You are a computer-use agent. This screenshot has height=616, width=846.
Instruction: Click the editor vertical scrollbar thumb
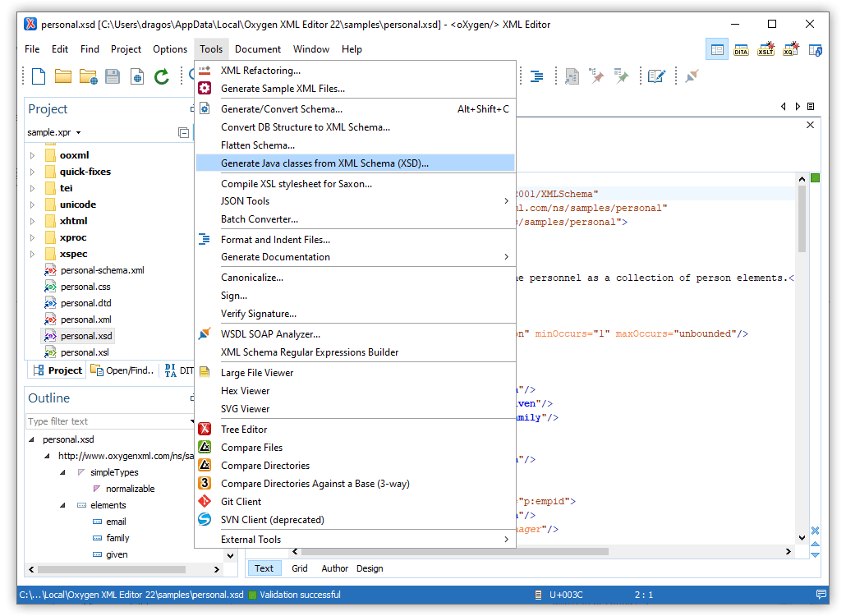(802, 219)
